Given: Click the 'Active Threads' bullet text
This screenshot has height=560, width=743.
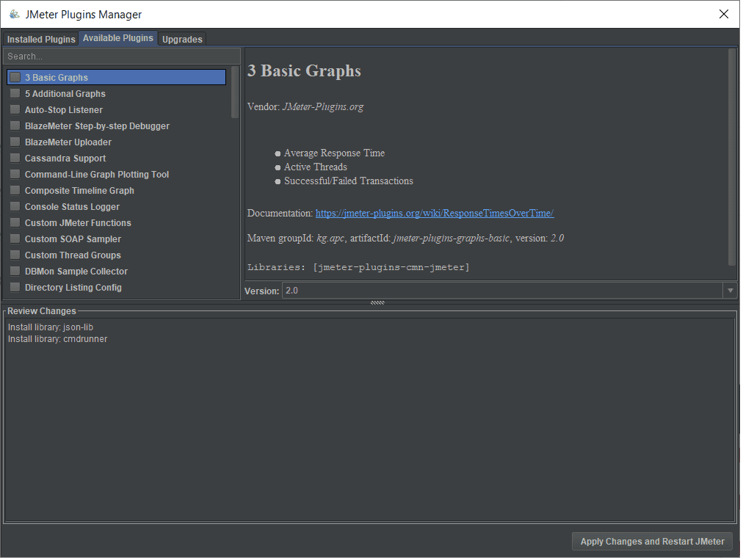Looking at the screenshot, I should (x=316, y=167).
